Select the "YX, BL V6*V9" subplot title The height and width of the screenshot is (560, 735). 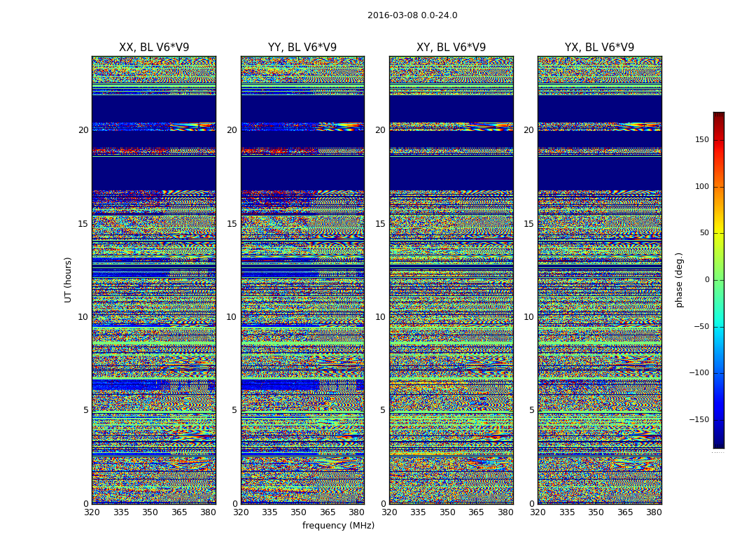(x=599, y=48)
